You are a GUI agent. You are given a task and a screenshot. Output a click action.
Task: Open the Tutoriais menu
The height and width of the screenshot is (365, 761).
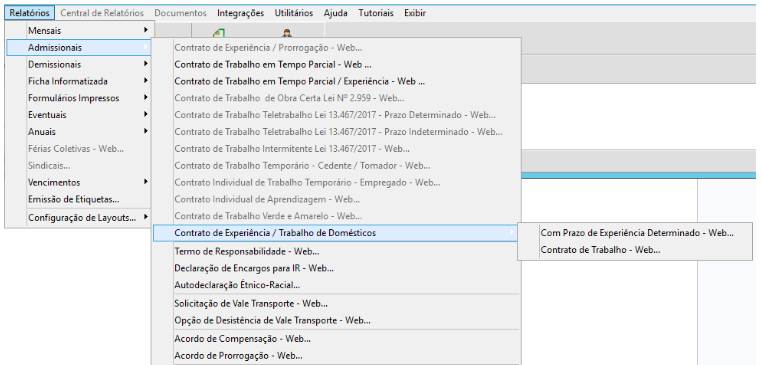click(x=376, y=13)
